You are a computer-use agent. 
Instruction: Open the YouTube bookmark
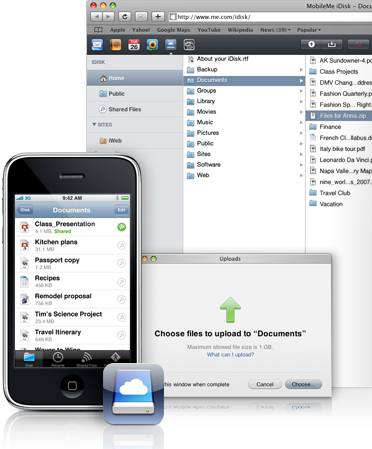tap(209, 30)
